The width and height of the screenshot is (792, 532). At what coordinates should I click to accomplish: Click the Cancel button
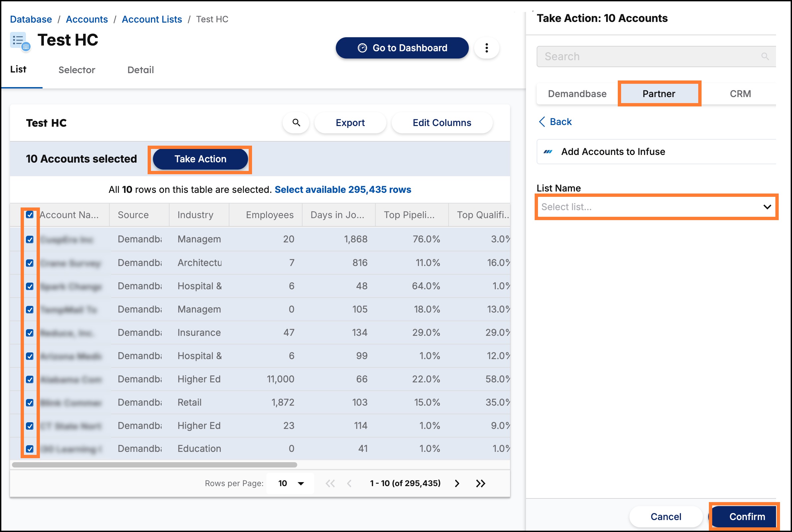click(666, 516)
